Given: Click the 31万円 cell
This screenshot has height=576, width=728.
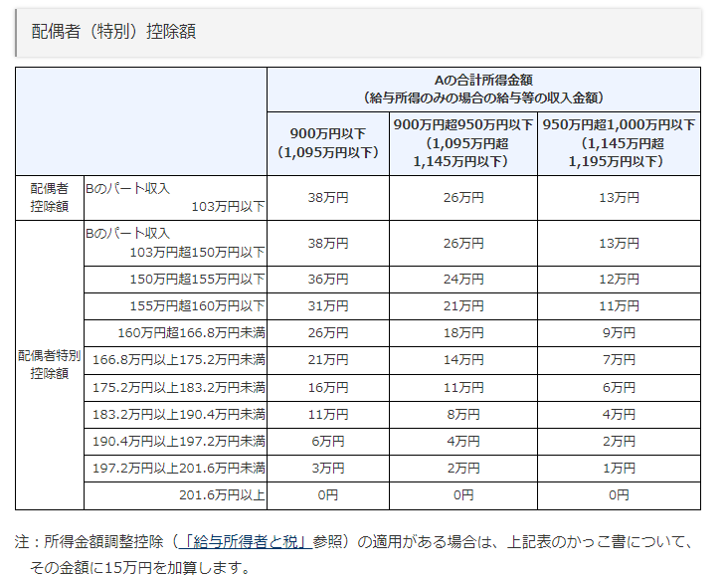Looking at the screenshot, I should 328,306.
